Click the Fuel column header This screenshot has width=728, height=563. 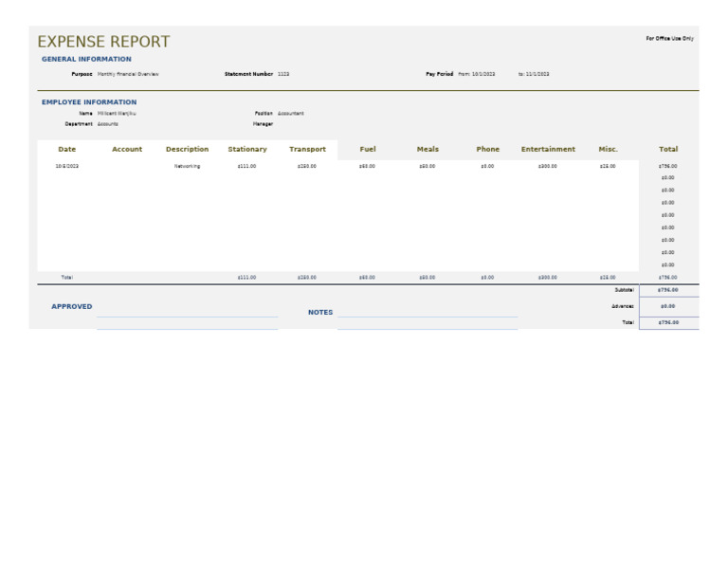pos(368,149)
